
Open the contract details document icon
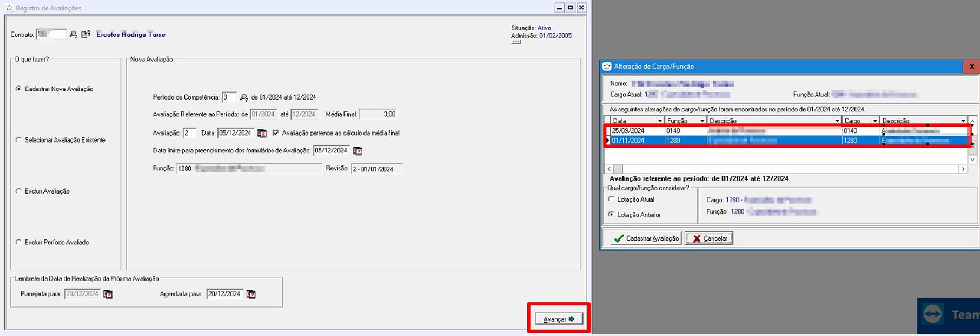(x=85, y=34)
